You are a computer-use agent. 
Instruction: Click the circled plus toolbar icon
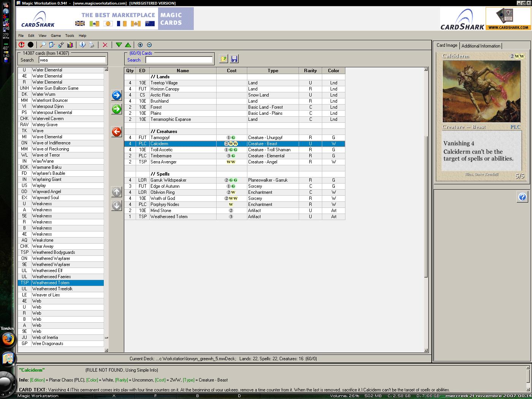pyautogui.click(x=140, y=45)
